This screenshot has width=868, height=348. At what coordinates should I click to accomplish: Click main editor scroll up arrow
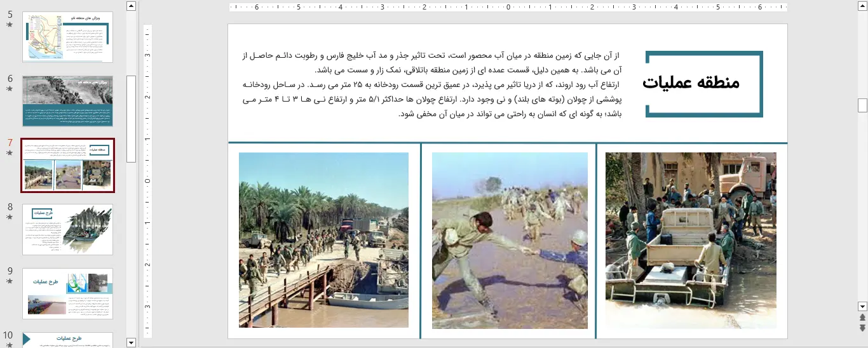(x=862, y=6)
